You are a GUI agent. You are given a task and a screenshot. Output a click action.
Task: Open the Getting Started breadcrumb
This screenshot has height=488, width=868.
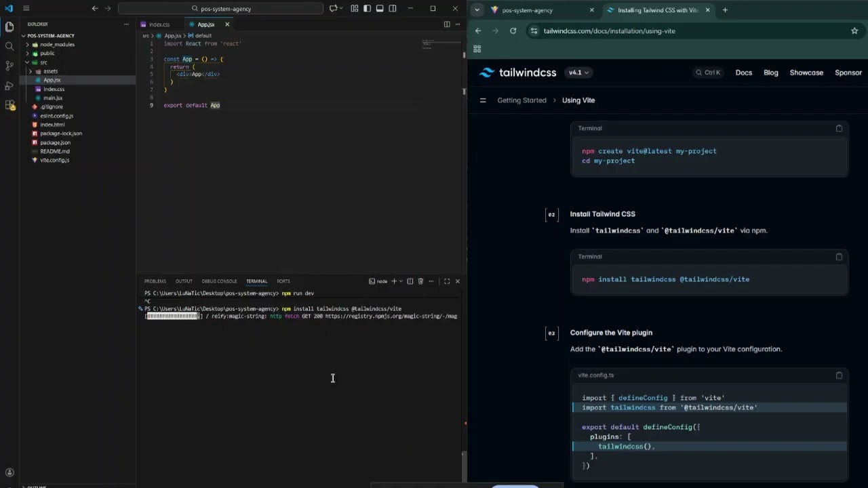click(521, 100)
